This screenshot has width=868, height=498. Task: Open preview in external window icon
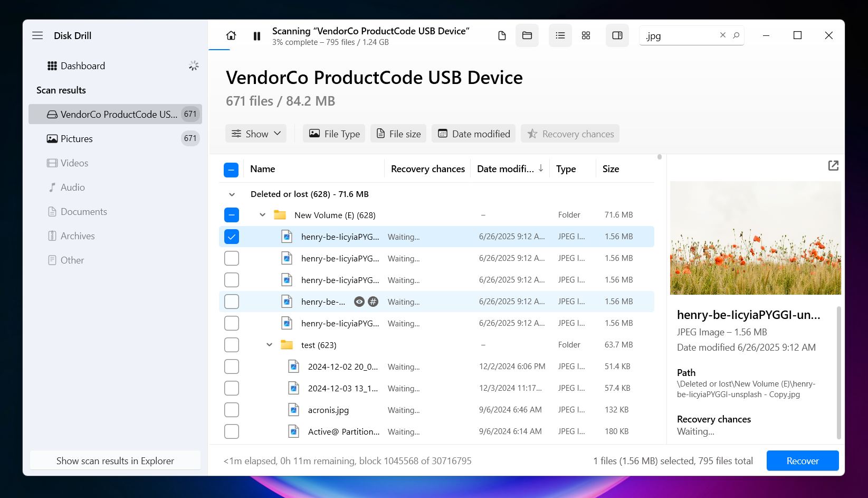[833, 166]
